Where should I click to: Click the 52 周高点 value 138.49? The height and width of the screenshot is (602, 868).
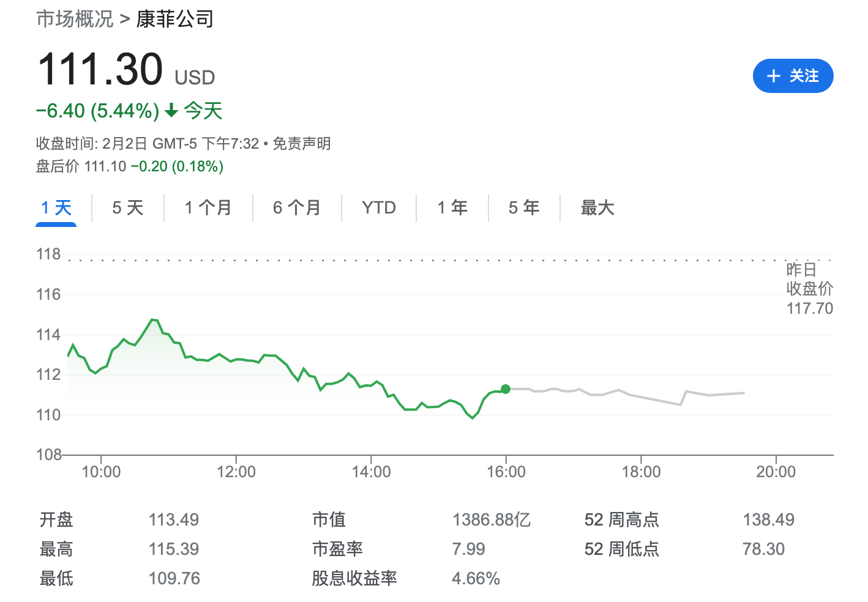(768, 520)
